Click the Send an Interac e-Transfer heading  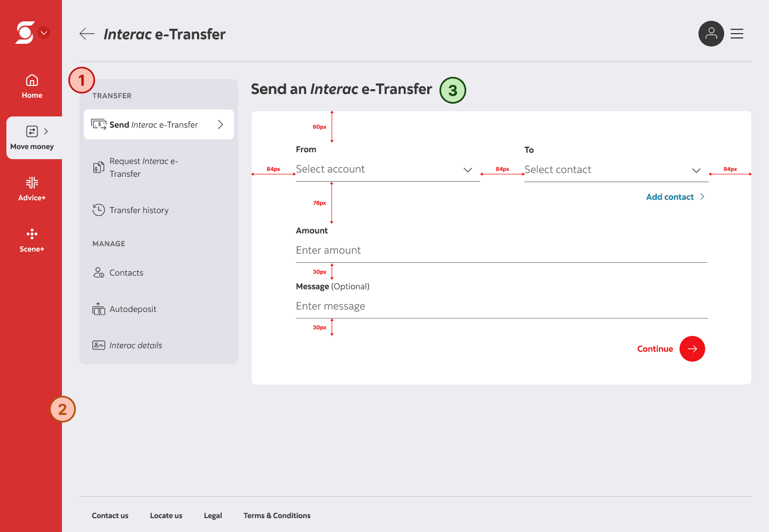(342, 89)
